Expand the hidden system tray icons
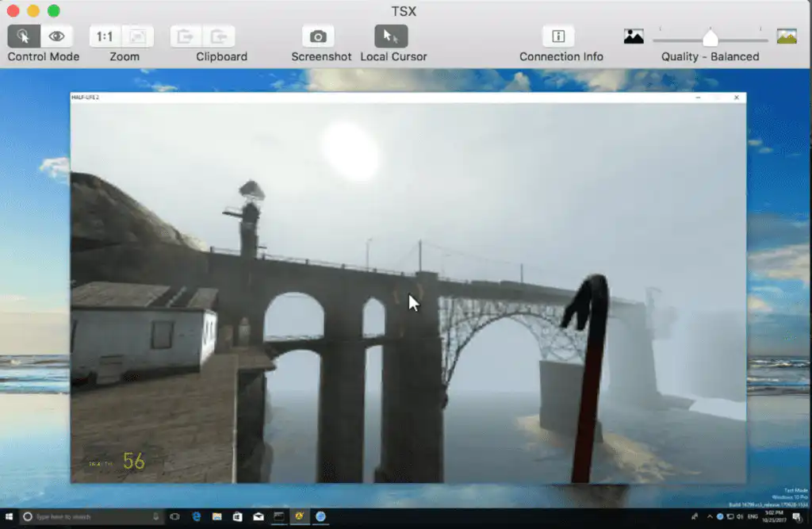The image size is (812, 529). click(710, 516)
